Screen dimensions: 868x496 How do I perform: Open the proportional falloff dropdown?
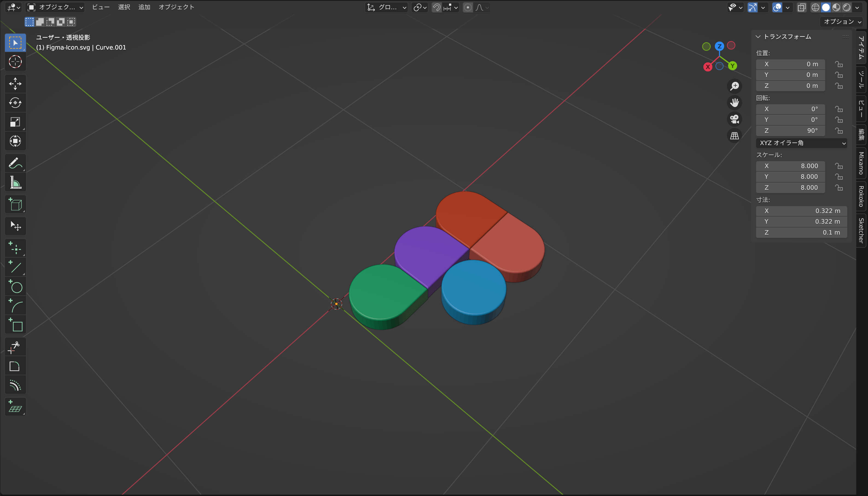click(x=482, y=7)
